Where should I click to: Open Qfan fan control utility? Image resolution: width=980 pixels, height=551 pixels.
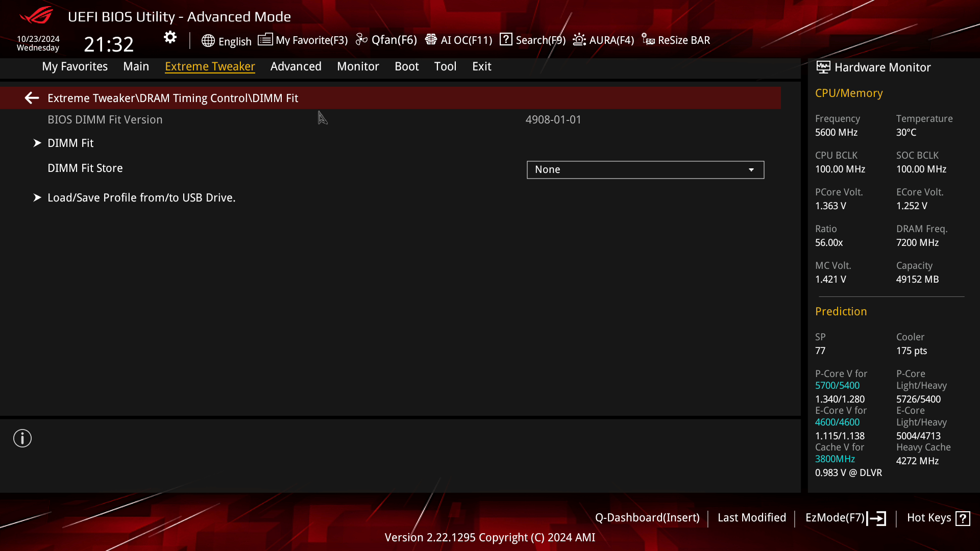click(x=386, y=40)
